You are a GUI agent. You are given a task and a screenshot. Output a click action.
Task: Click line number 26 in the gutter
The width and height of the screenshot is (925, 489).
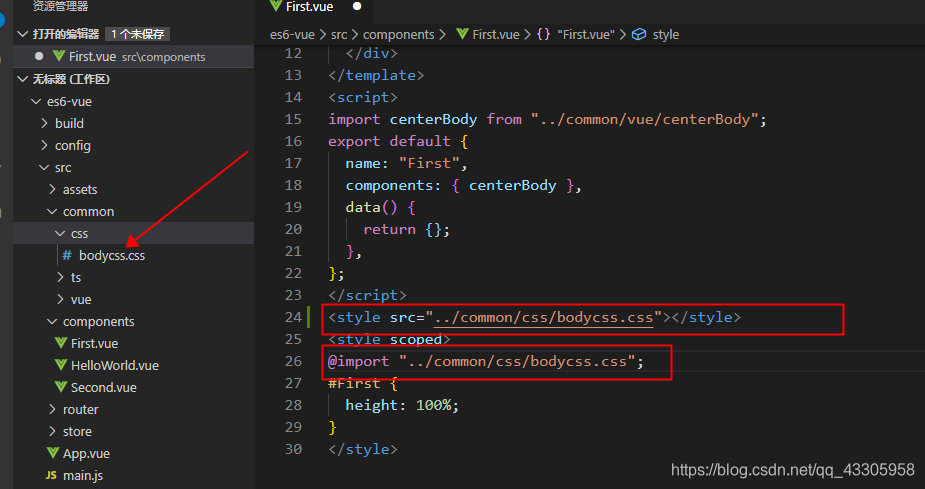click(x=293, y=361)
